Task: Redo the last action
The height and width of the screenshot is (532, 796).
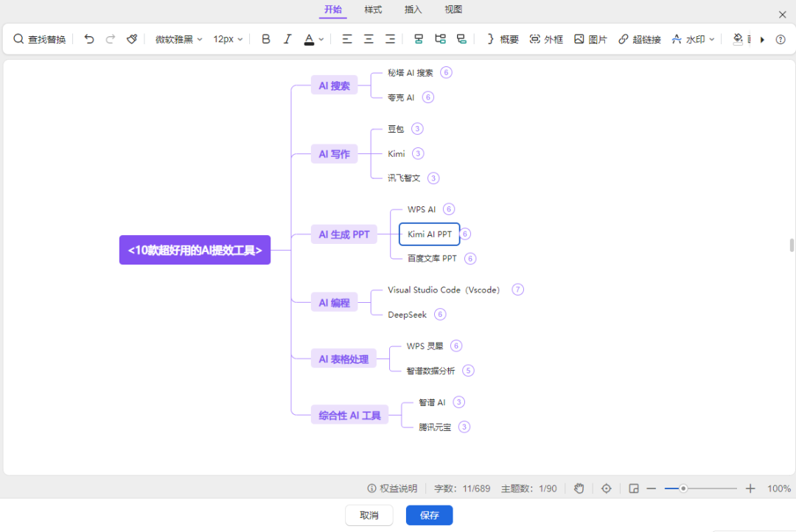Action: [110, 39]
